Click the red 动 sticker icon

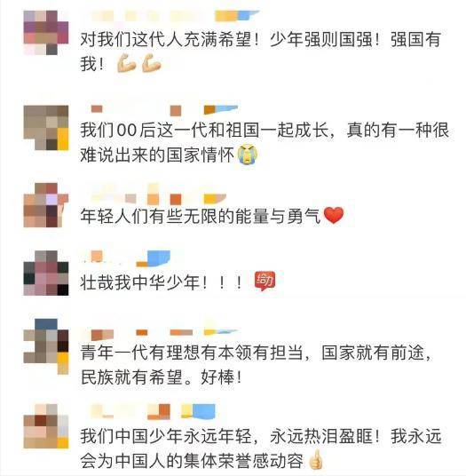click(x=265, y=281)
